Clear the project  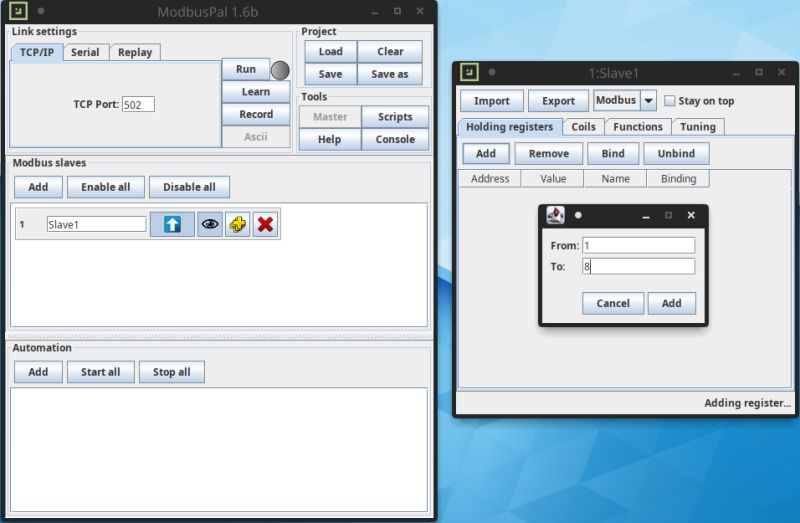(x=390, y=52)
